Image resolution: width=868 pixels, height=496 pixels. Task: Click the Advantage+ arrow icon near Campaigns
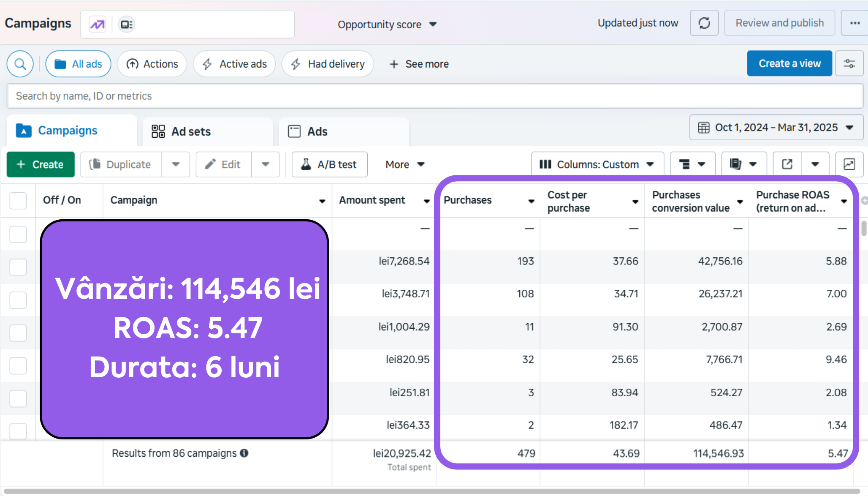click(x=98, y=25)
